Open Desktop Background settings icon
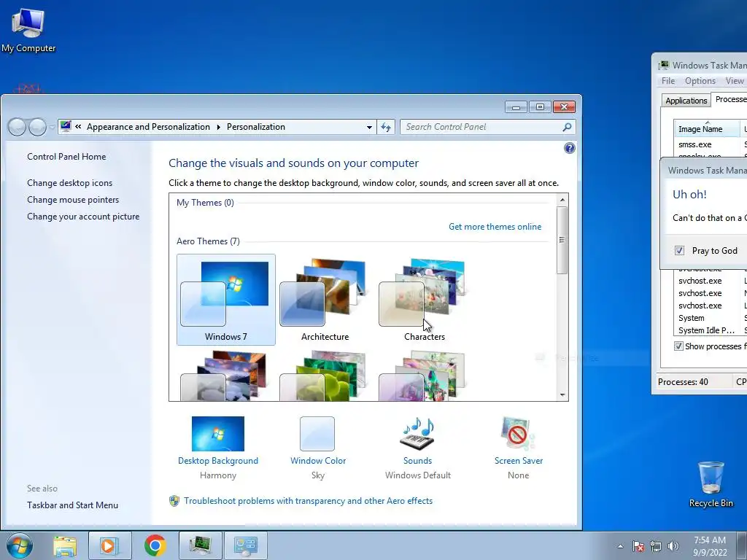Screen dimensions: 747x560 pyautogui.click(x=217, y=434)
